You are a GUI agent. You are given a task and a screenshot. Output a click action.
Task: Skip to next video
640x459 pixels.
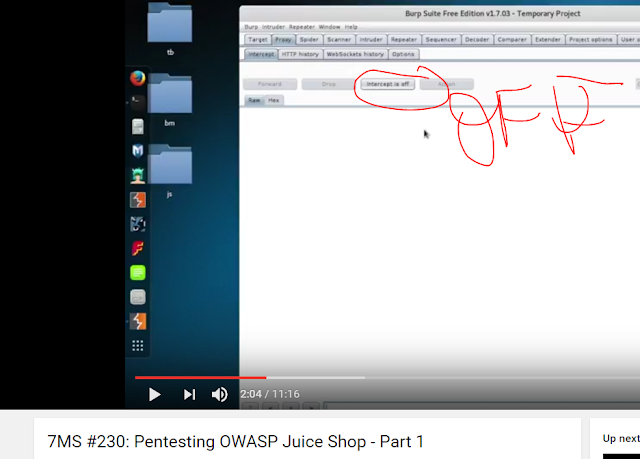[x=189, y=394]
